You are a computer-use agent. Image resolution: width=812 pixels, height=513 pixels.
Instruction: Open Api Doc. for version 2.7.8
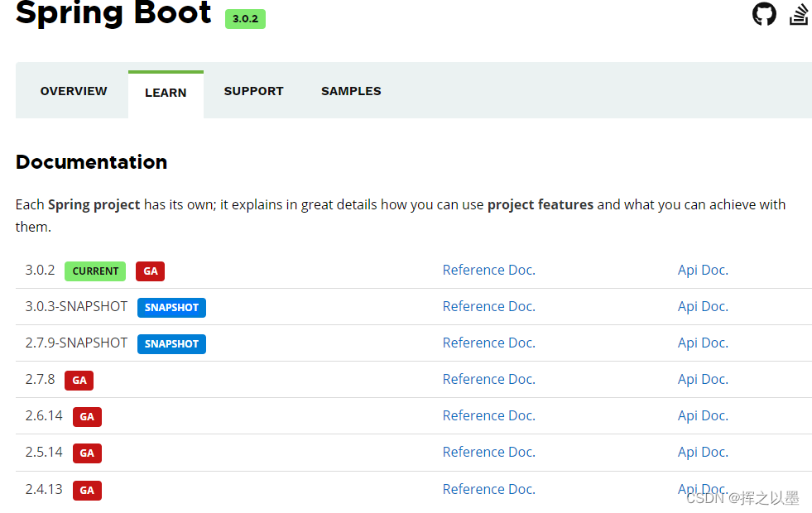(703, 379)
